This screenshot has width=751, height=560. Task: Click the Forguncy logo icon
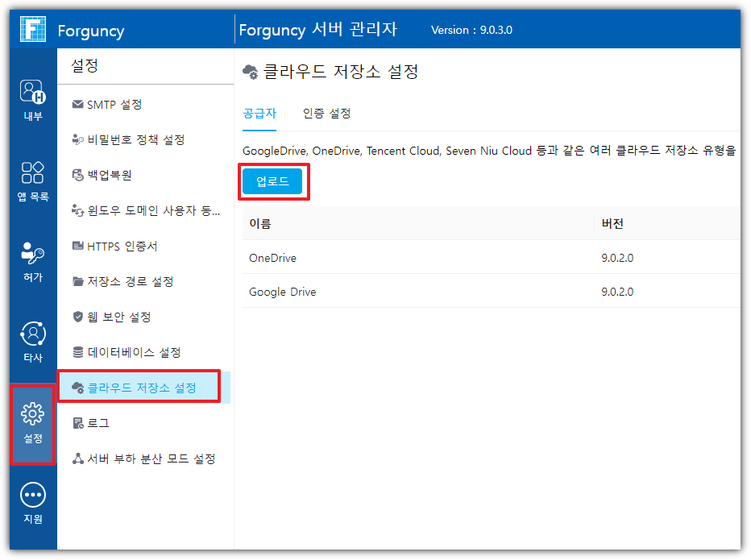33,31
